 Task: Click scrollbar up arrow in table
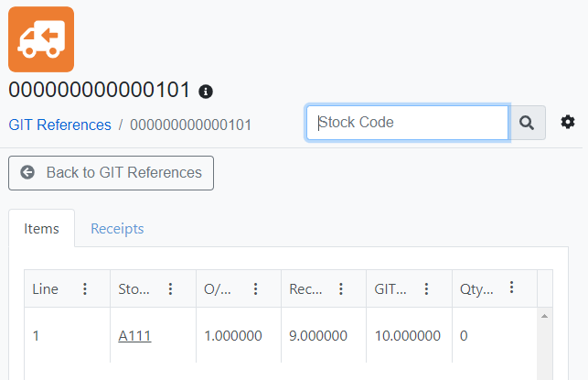pyautogui.click(x=544, y=316)
